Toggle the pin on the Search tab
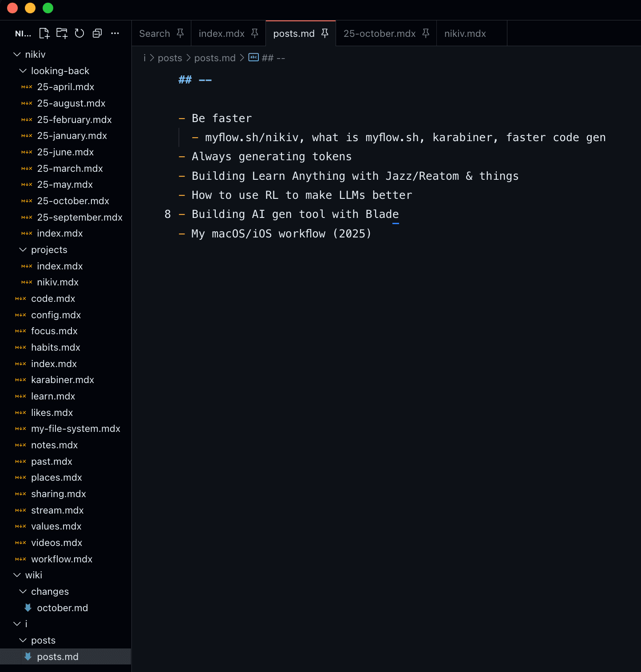This screenshot has width=641, height=672. click(180, 33)
